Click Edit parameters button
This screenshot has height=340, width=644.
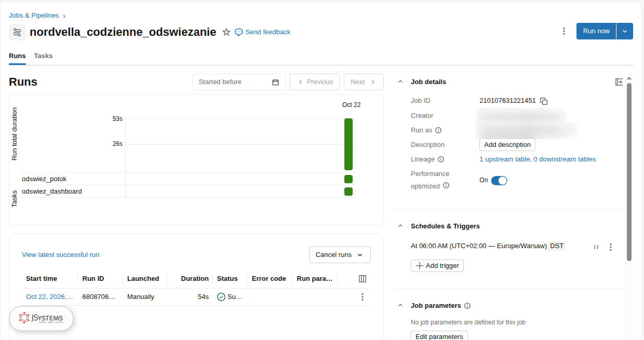pos(439,336)
